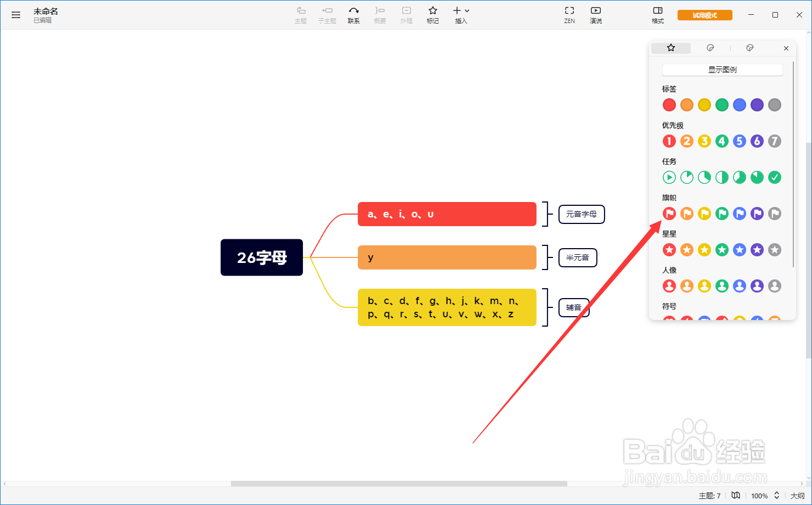Switch to the illustrations tab in panel
Screen dimensions: 812x505
pos(750,48)
